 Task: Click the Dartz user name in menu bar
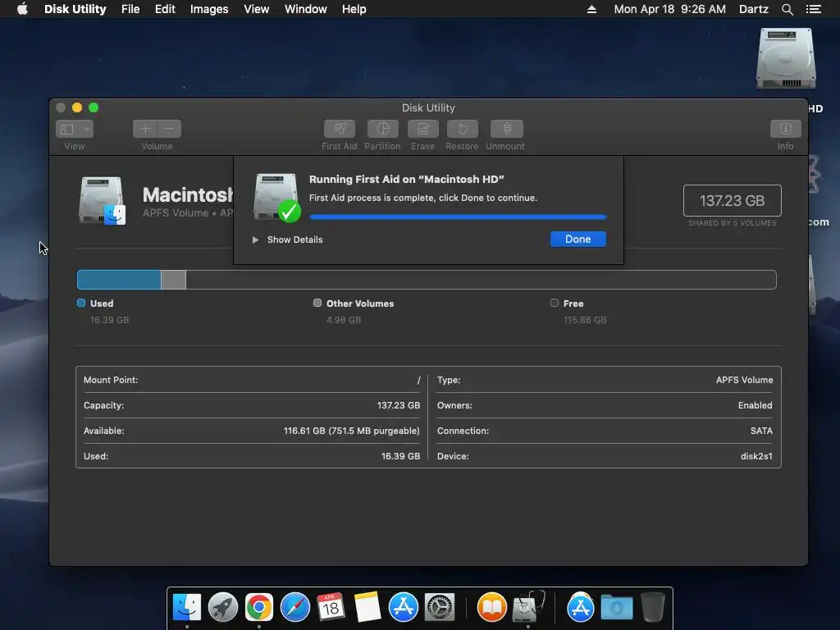(x=754, y=9)
